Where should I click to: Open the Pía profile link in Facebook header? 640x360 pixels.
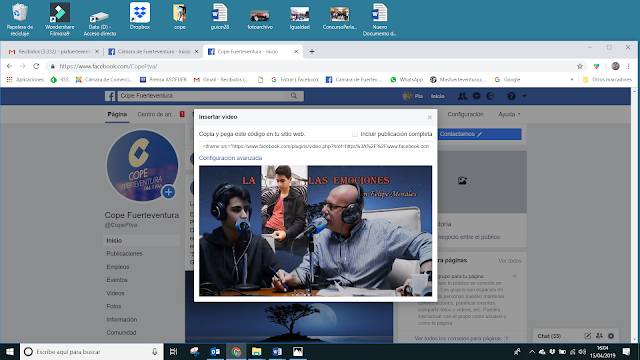pyautogui.click(x=413, y=96)
